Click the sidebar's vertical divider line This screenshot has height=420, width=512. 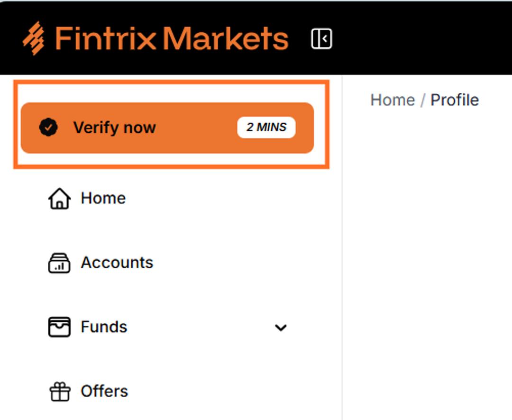342,248
